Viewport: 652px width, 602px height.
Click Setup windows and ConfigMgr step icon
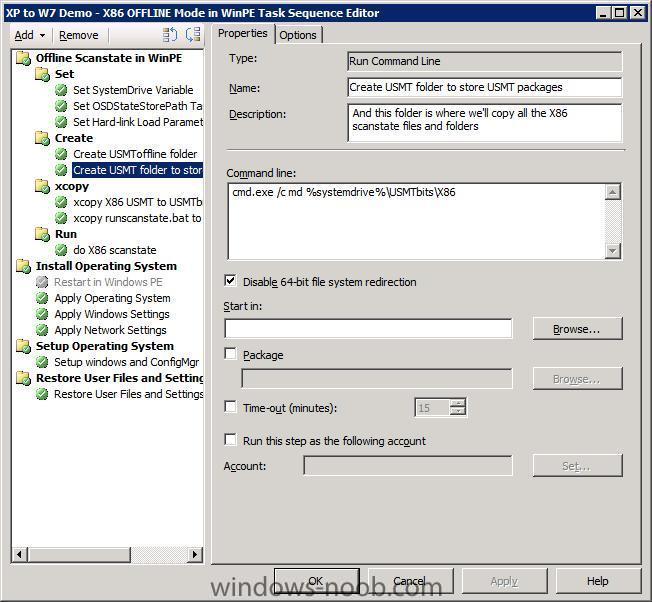coord(42,362)
